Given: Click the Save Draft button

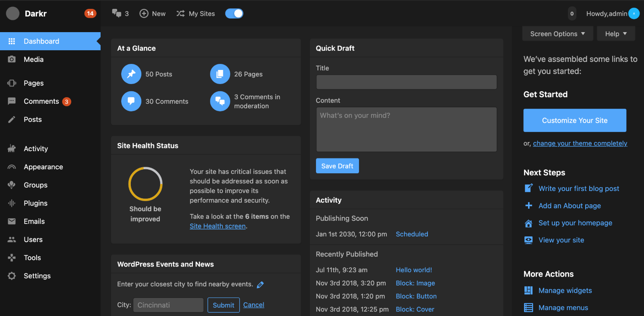Looking at the screenshot, I should click(x=337, y=166).
